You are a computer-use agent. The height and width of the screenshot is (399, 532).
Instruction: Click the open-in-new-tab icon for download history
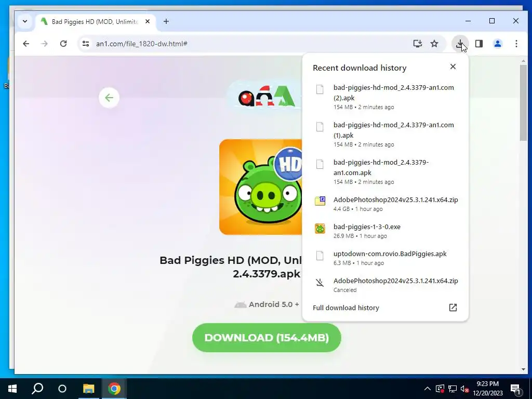[453, 308]
